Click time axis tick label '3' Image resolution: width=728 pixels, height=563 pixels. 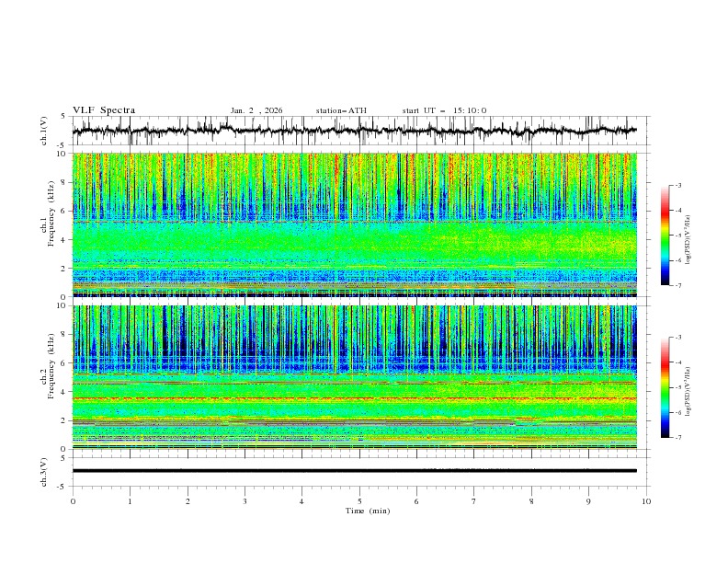click(x=245, y=501)
